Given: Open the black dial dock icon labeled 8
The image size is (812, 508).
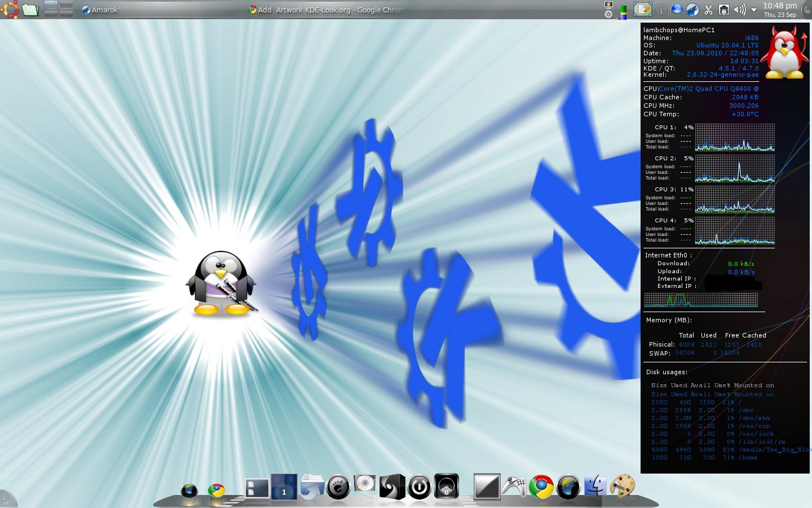Looking at the screenshot, I should pos(446,486).
